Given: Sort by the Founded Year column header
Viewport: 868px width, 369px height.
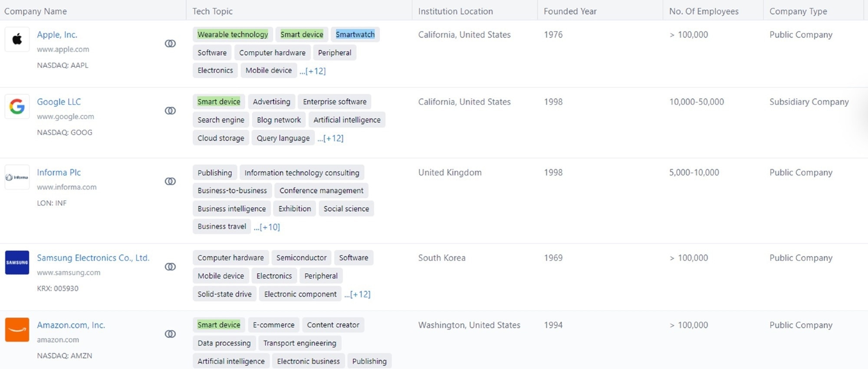Looking at the screenshot, I should tap(570, 11).
